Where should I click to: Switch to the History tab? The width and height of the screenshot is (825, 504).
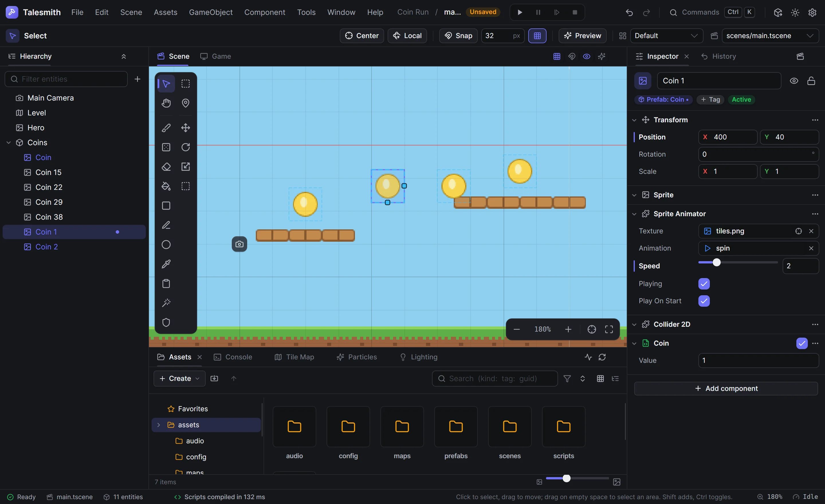(718, 56)
